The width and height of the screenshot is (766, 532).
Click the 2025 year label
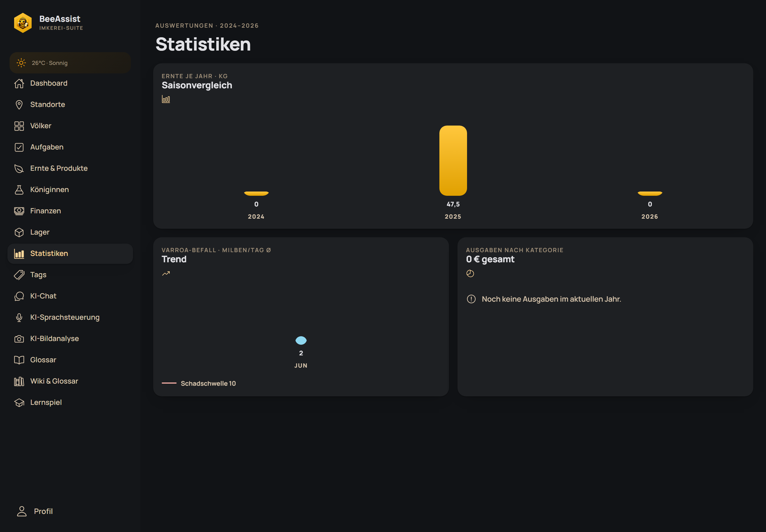453,217
